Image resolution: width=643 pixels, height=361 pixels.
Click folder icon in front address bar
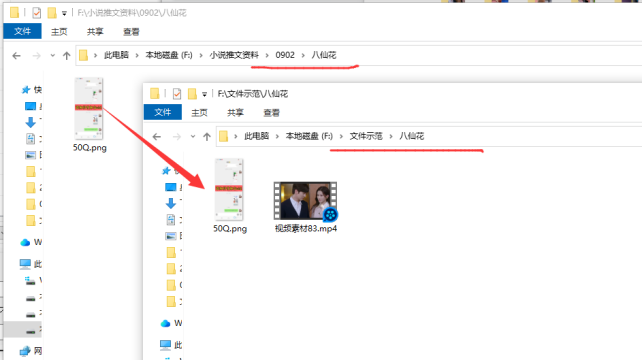click(223, 136)
